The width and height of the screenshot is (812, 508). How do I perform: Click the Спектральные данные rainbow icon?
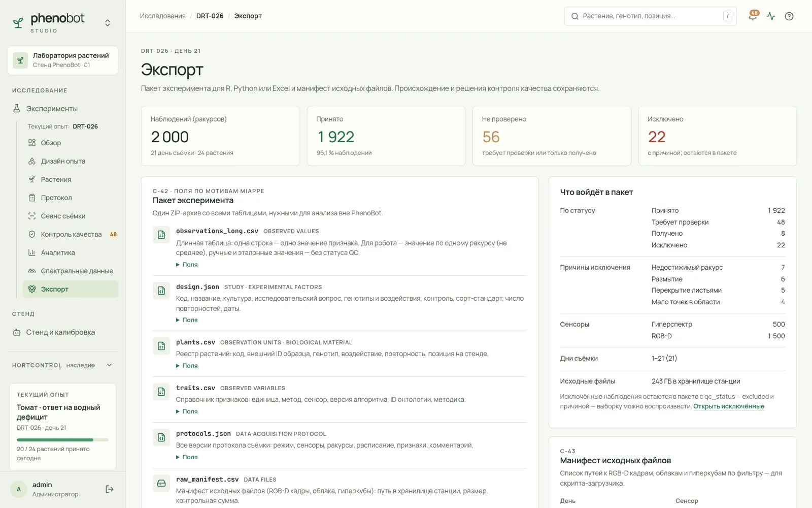[32, 271]
